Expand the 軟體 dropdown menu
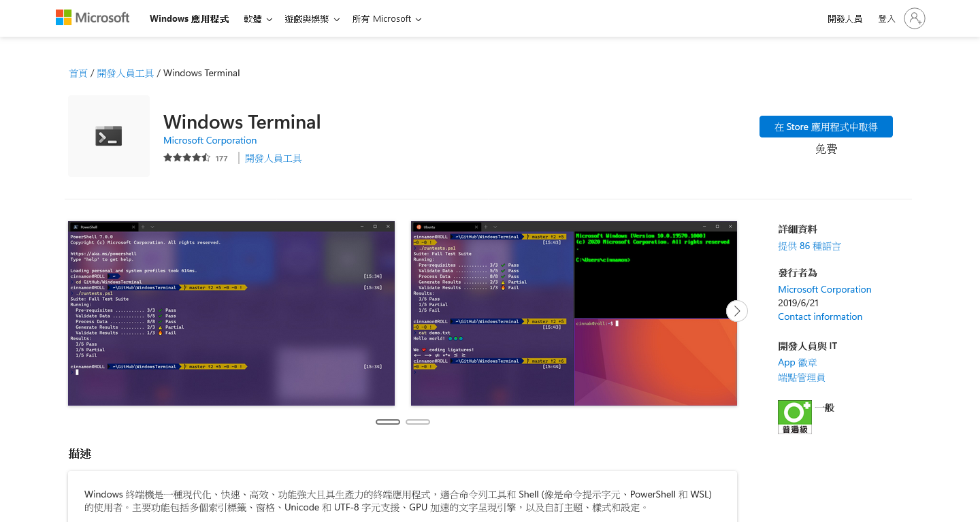The image size is (980, 522). click(x=258, y=19)
